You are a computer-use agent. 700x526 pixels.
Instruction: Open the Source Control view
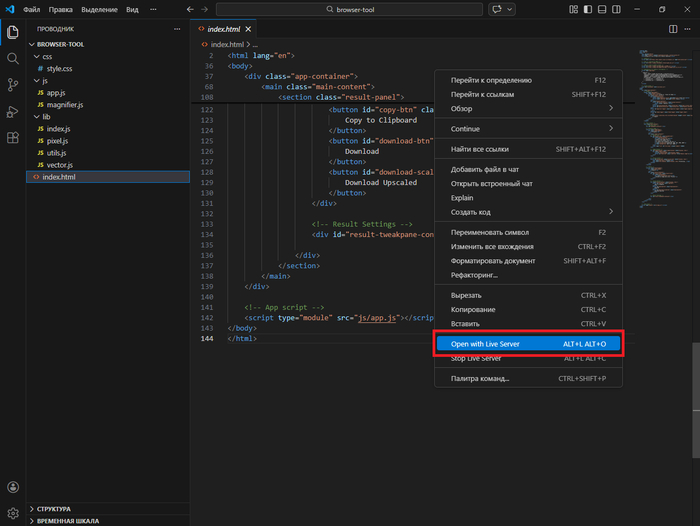pyautogui.click(x=13, y=85)
